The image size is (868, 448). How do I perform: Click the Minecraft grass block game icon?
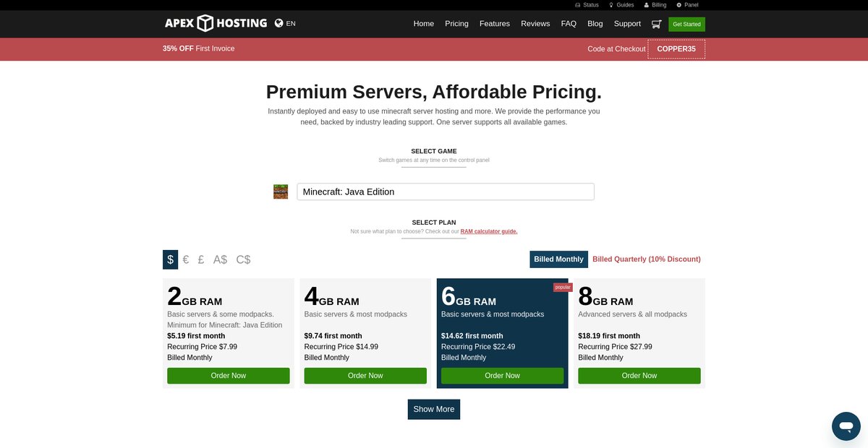tap(281, 191)
